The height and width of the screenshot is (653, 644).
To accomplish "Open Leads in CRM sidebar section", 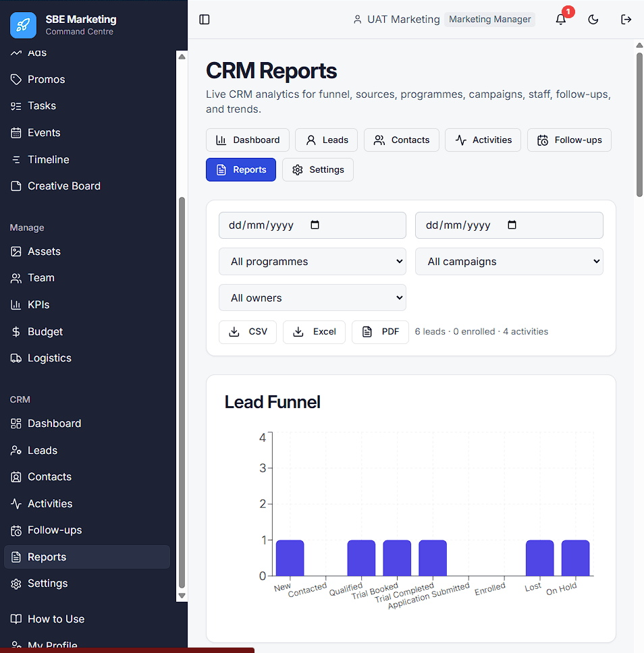I will point(87,451).
